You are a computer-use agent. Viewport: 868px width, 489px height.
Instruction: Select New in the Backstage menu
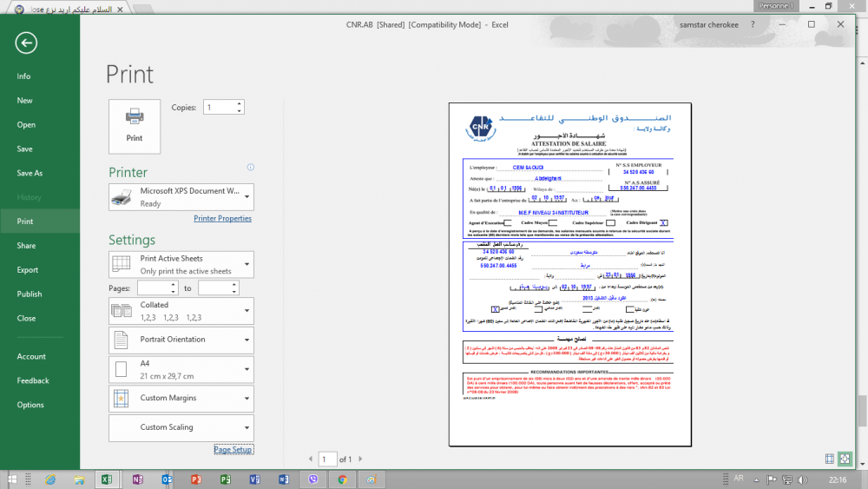coord(24,100)
